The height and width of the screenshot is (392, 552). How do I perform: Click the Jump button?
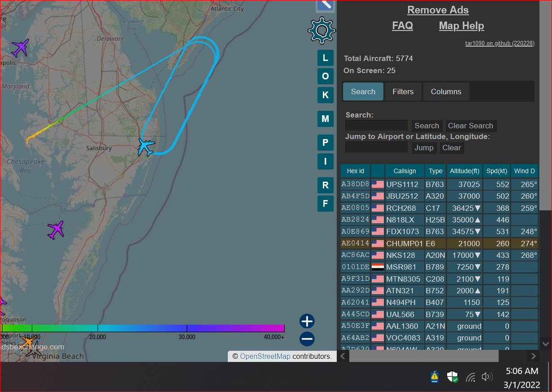[x=424, y=148]
